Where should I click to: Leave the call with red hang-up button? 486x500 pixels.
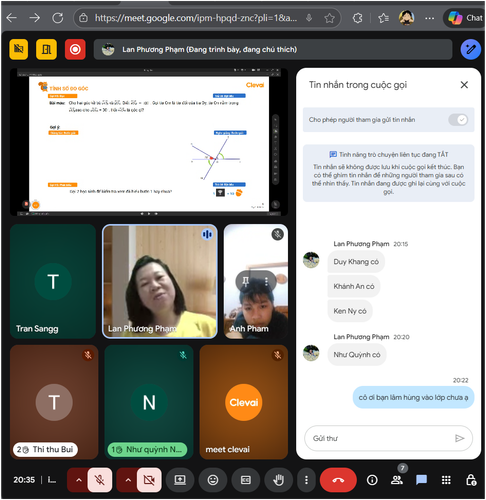338,480
